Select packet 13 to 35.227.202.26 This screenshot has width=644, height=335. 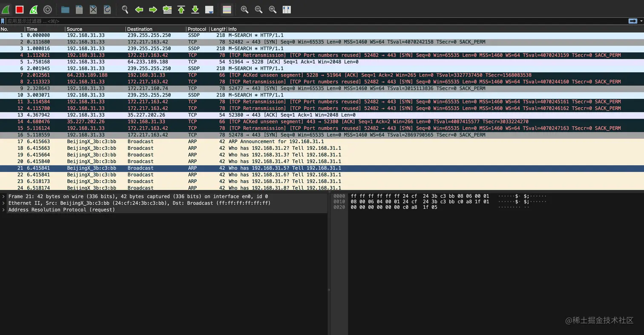pyautogui.click(x=322, y=115)
